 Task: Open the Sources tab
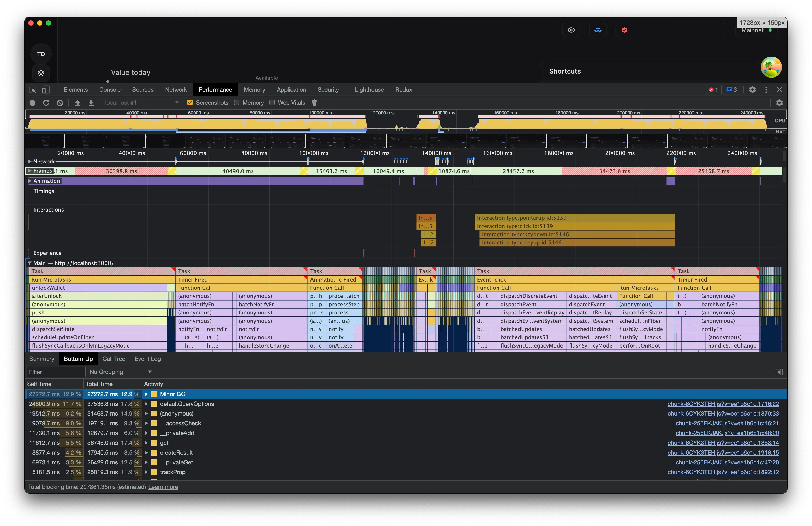143,90
